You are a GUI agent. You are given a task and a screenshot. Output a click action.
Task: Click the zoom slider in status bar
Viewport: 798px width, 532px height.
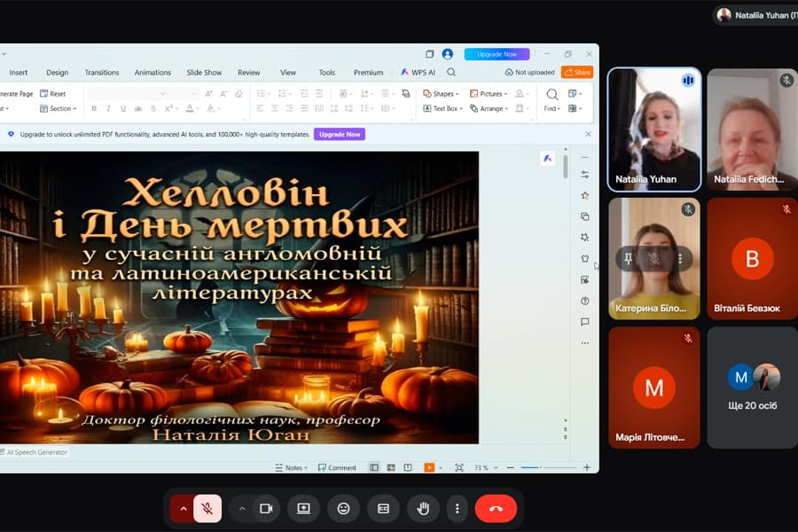tap(548, 467)
